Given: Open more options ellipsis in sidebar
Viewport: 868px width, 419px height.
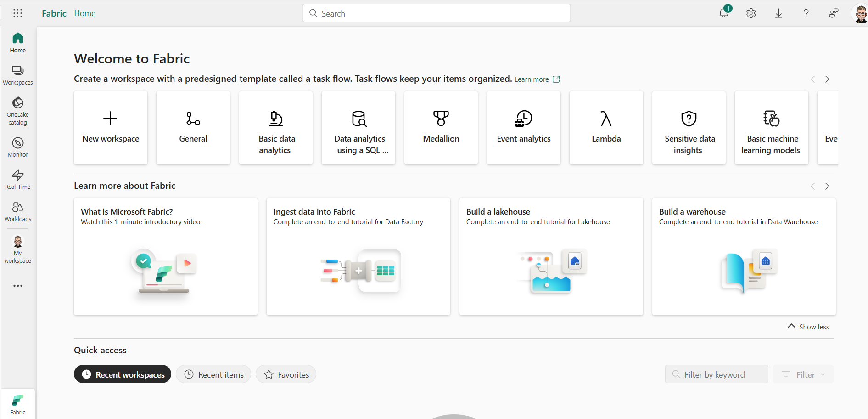Looking at the screenshot, I should coord(18,286).
